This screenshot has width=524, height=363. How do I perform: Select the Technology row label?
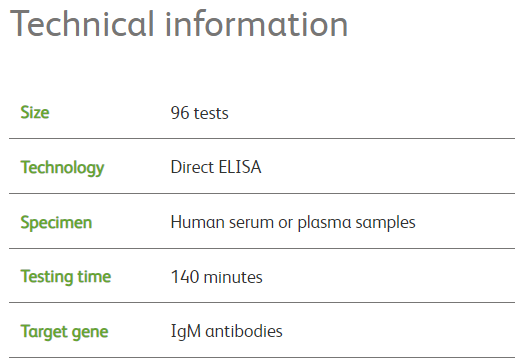click(62, 168)
